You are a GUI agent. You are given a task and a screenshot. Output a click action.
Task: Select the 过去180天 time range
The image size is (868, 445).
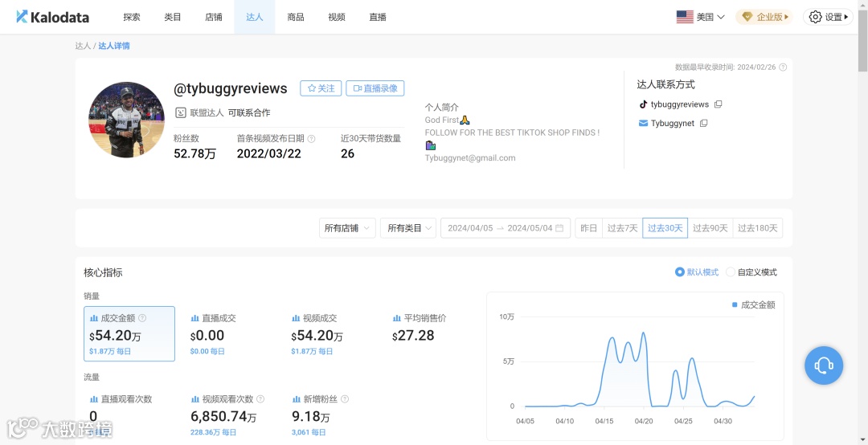pos(758,228)
